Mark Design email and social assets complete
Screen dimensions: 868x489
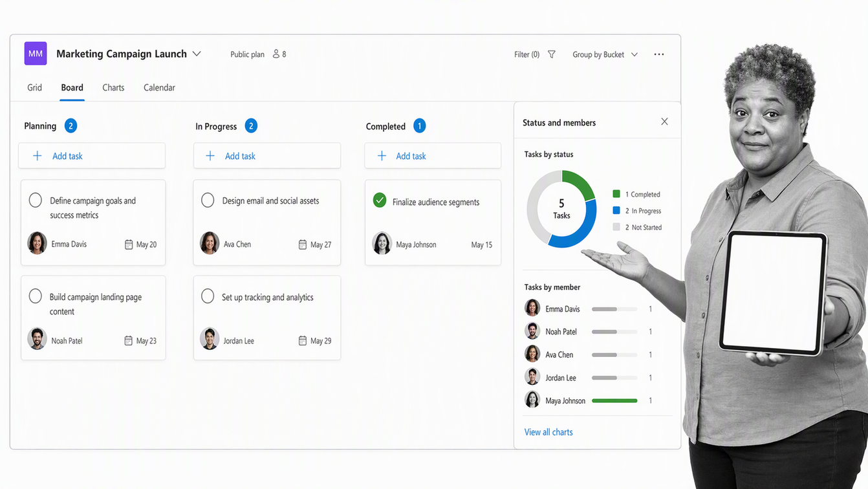[208, 201]
